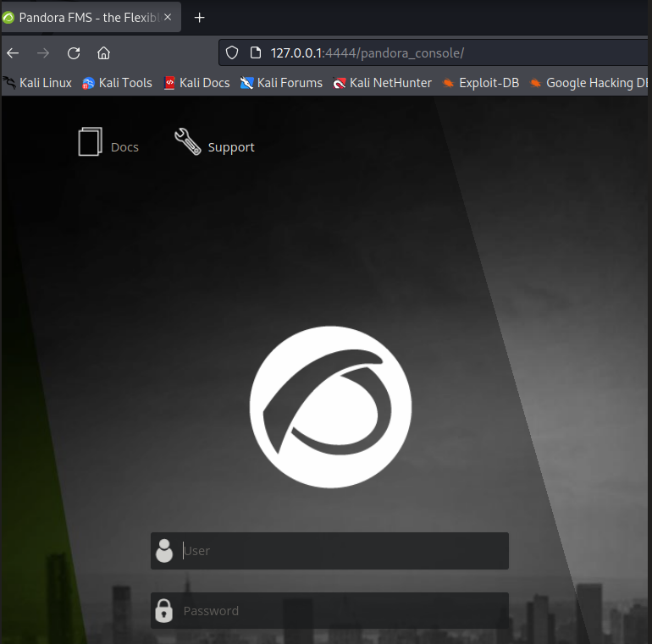Click the Support wrench icon

tap(187, 142)
